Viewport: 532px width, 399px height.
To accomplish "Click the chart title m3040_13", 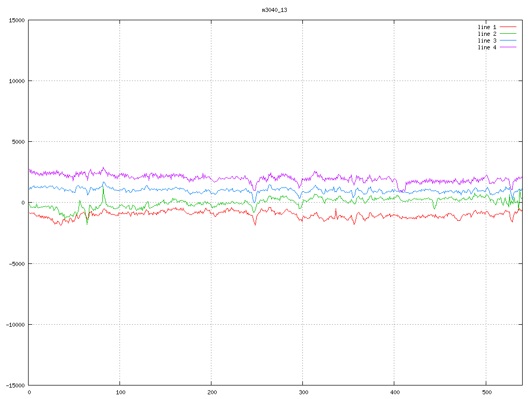I will click(x=274, y=10).
